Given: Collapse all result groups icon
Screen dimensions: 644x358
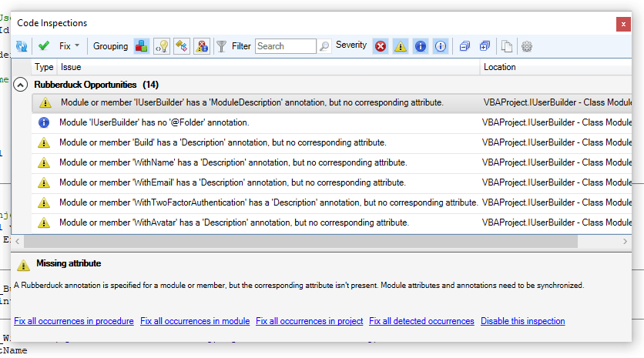Looking at the screenshot, I should (465, 46).
